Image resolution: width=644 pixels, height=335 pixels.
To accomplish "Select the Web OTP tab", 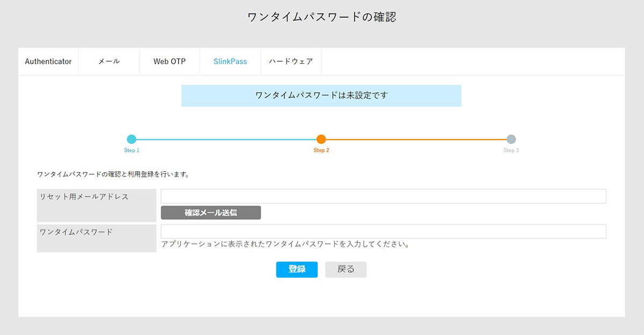I will (170, 62).
